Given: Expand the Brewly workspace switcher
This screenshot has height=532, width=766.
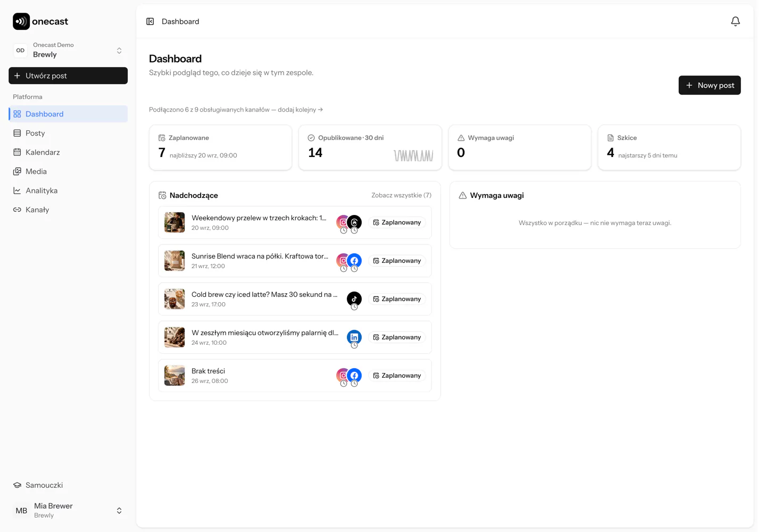Looking at the screenshot, I should (68, 51).
